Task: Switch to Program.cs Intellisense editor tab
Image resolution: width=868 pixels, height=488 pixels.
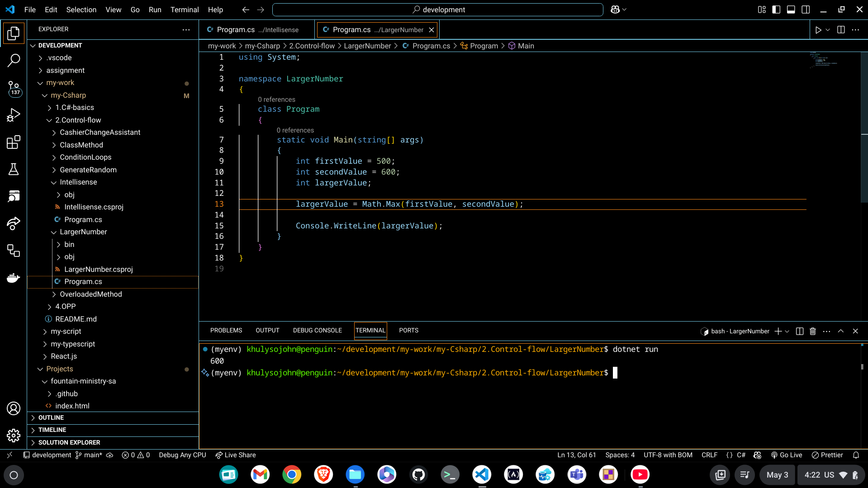Action: 256,30
